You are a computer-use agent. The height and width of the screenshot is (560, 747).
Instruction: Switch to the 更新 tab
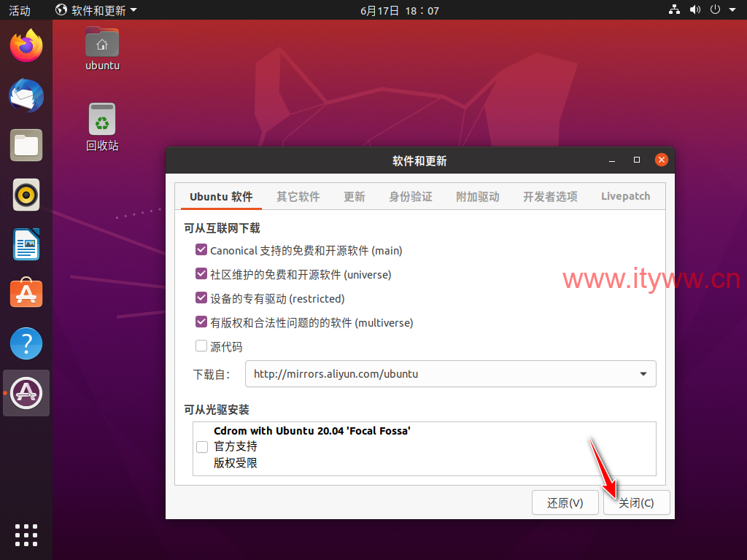[355, 197]
